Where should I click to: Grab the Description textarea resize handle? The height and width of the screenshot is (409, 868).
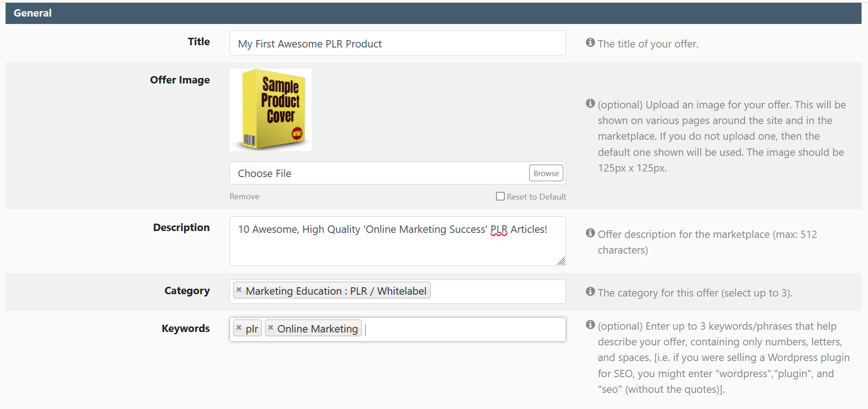(561, 261)
